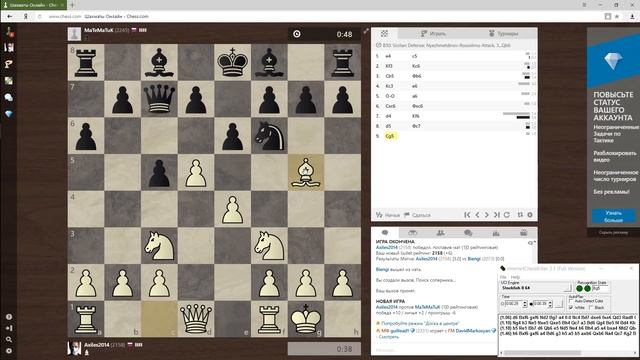Switch to the Турниры tab
The width and height of the screenshot is (640, 360).
pos(503,33)
